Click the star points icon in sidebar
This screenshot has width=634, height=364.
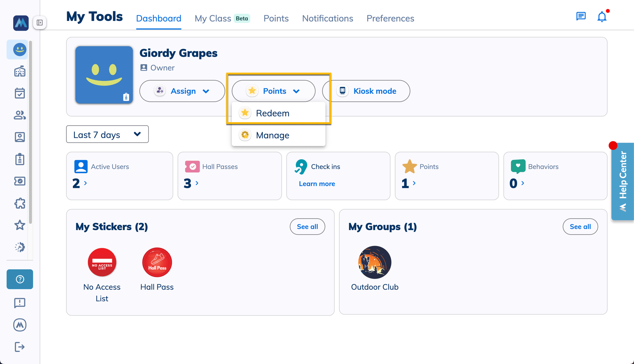pos(20,225)
